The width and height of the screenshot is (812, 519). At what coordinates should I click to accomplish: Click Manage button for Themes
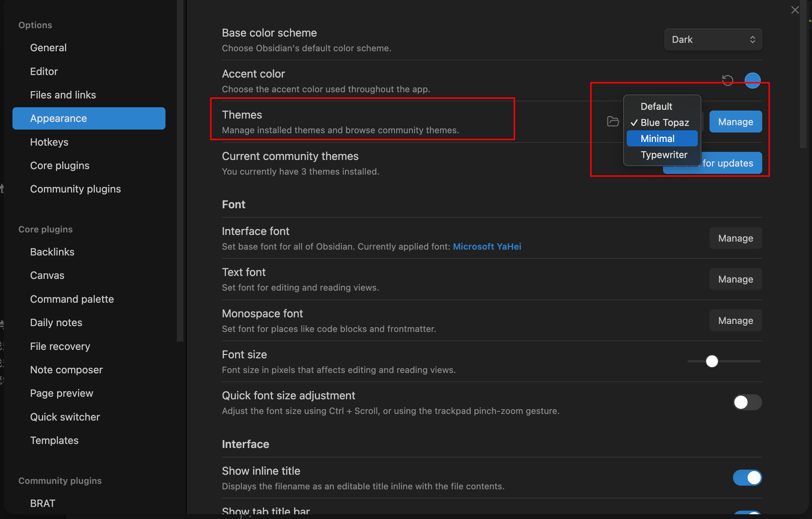point(735,122)
